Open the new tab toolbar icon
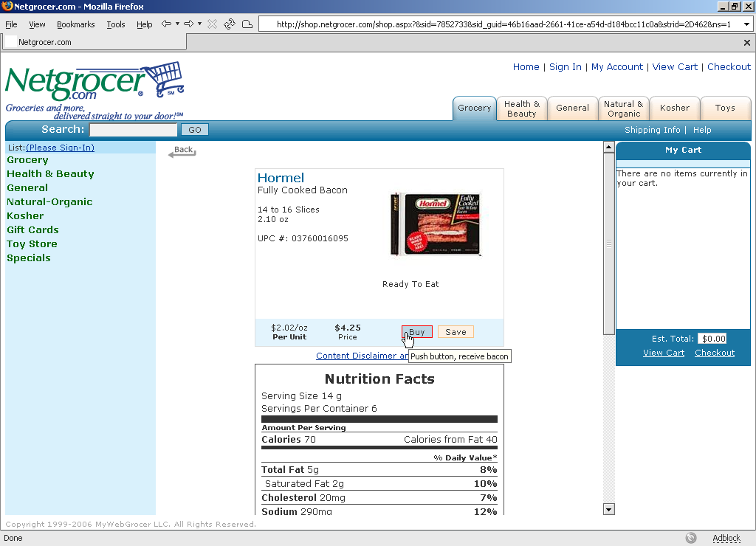 pos(247,24)
